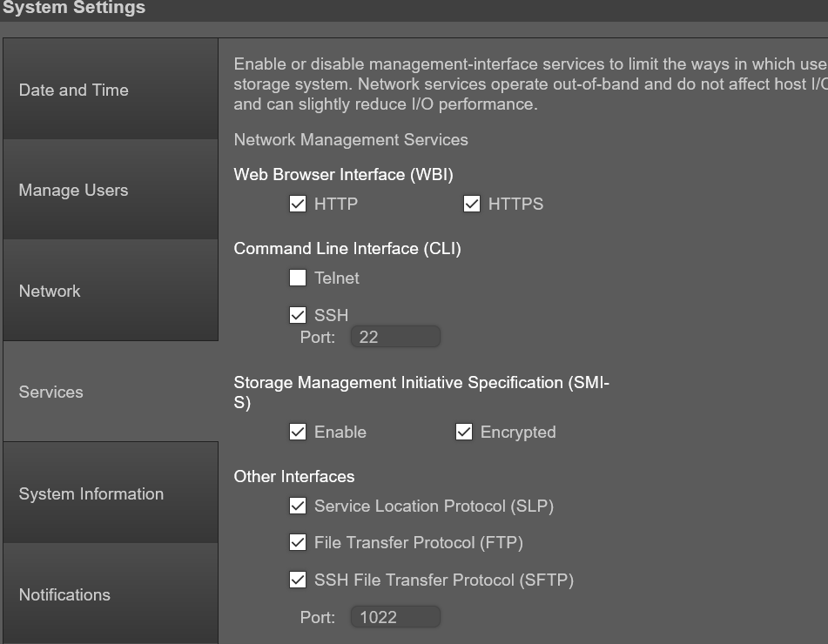Click the SSH Port field showing 22

[x=395, y=337]
